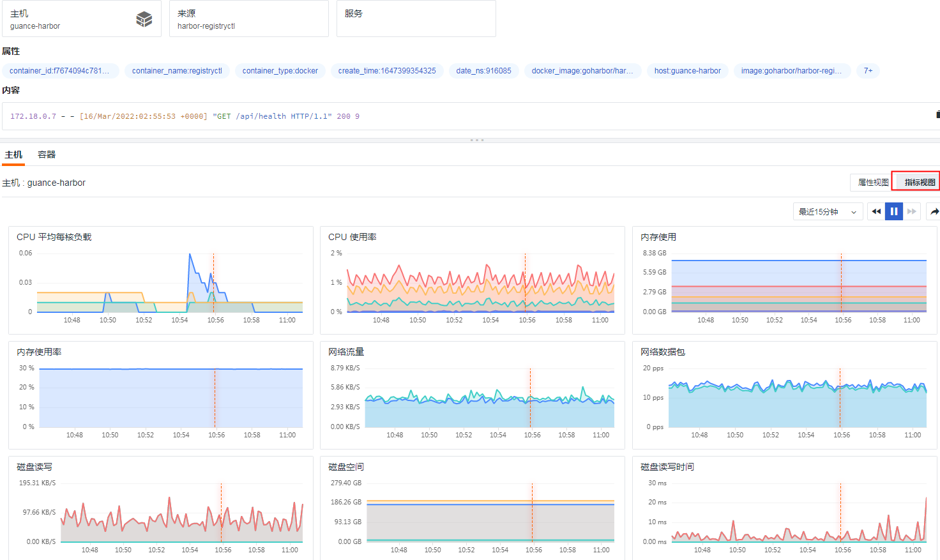The width and height of the screenshot is (940, 560).
Task: Expand the 7+ hidden attribute tags
Action: pyautogui.click(x=867, y=71)
